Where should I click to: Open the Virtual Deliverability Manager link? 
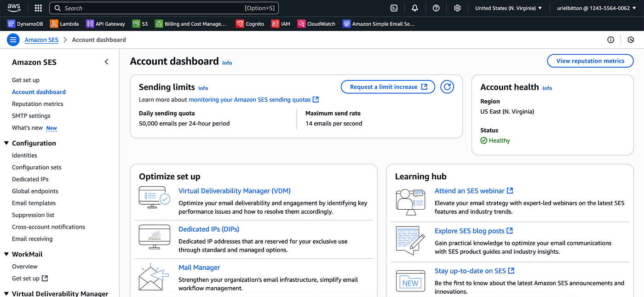pos(235,190)
